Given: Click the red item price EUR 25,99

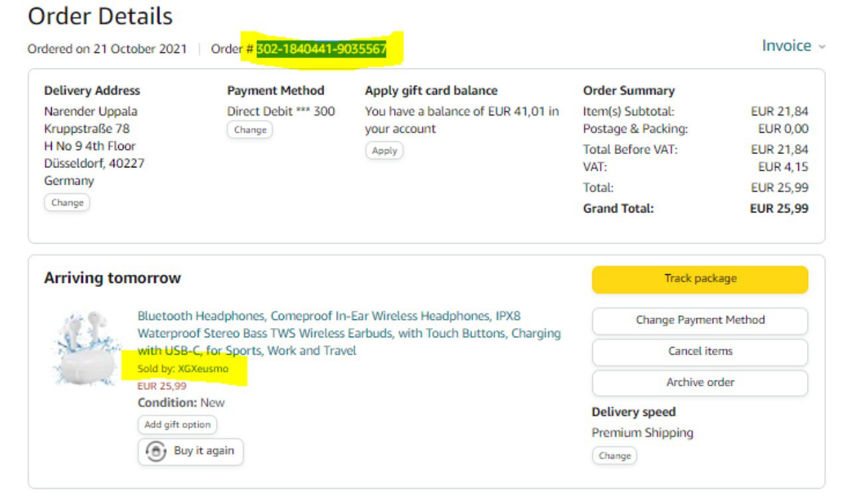Looking at the screenshot, I should tap(162, 386).
